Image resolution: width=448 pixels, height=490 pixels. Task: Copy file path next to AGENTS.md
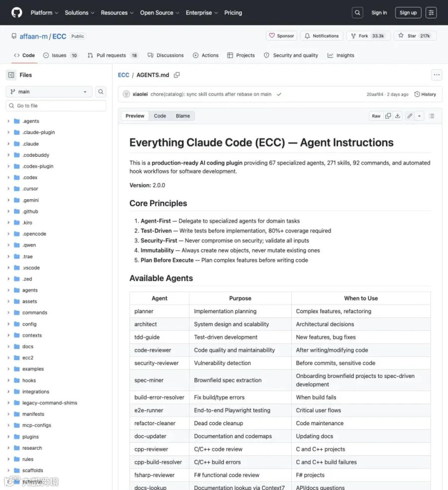[x=177, y=75]
